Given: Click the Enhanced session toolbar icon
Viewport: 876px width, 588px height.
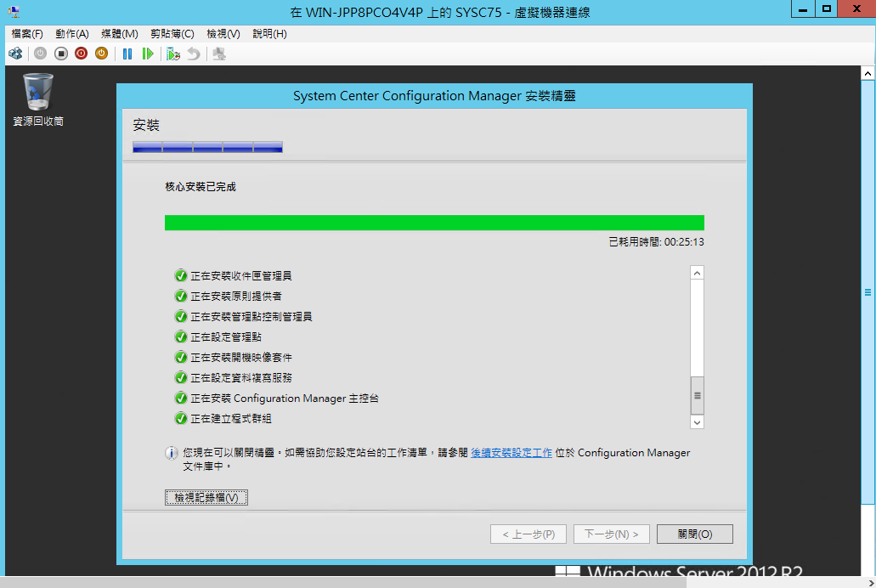Looking at the screenshot, I should click(x=219, y=54).
